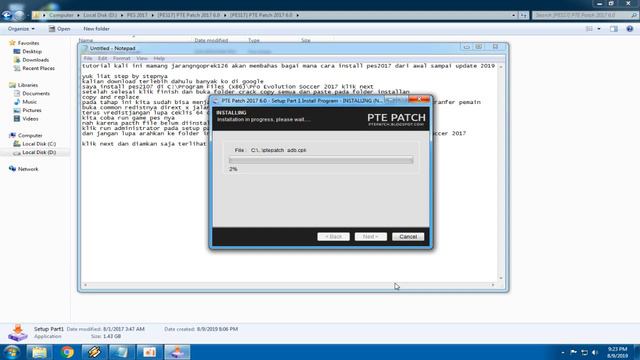The image size is (640, 360).
Task: Select Libraries in navigation pane
Action: [28, 85]
